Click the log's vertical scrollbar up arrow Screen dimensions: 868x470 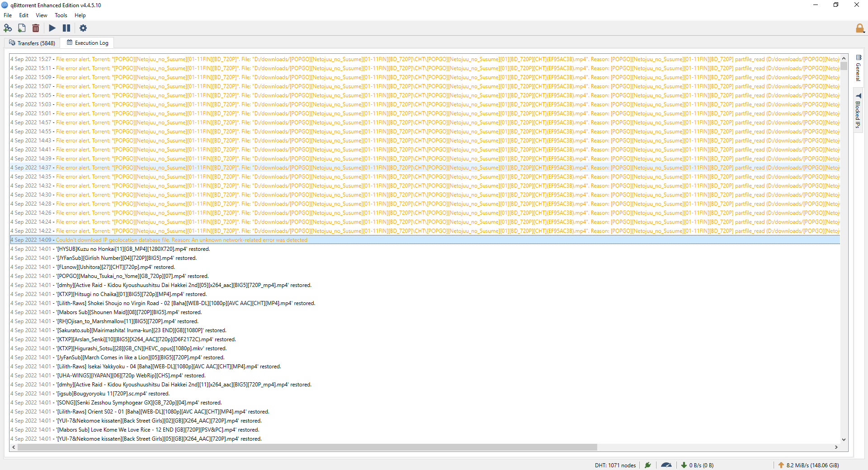tap(844, 58)
